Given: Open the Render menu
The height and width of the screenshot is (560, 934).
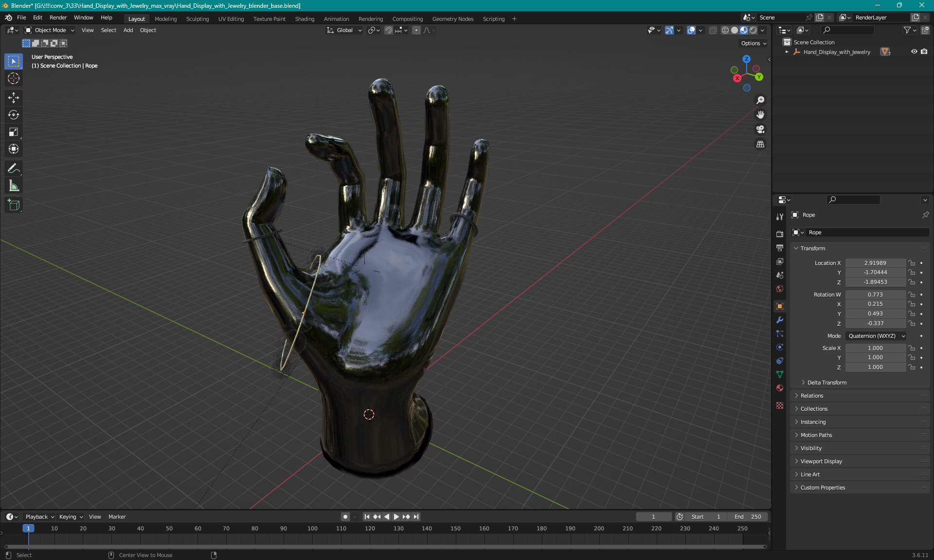Looking at the screenshot, I should [58, 17].
